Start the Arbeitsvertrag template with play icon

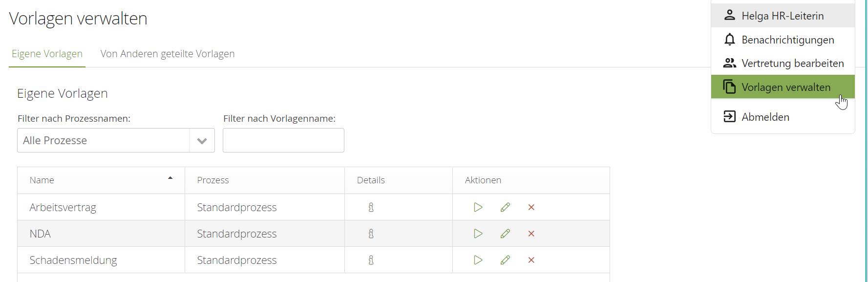478,207
